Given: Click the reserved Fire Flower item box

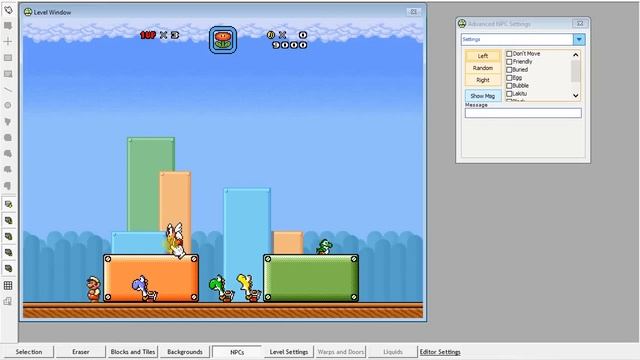Looking at the screenshot, I should click(x=223, y=40).
